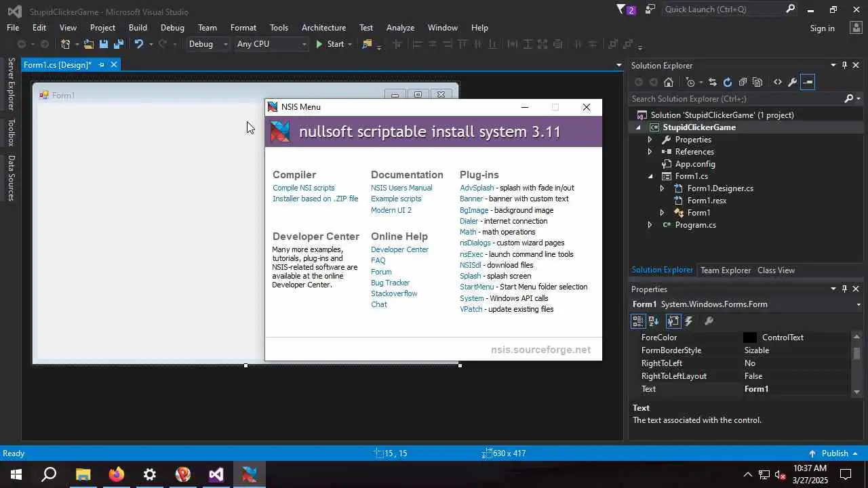Toggle pin on the Form1.cs [Design] tab
The width and height of the screenshot is (868, 488).
tap(102, 64)
